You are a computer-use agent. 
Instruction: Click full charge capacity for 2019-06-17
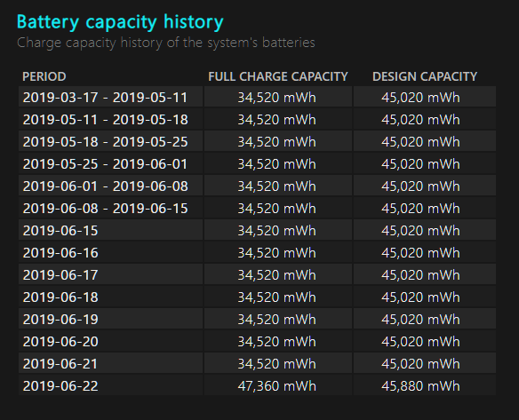coord(277,275)
